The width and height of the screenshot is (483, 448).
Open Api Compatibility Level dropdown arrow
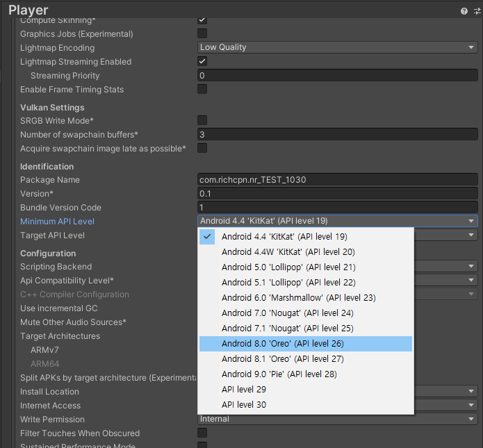(471, 280)
